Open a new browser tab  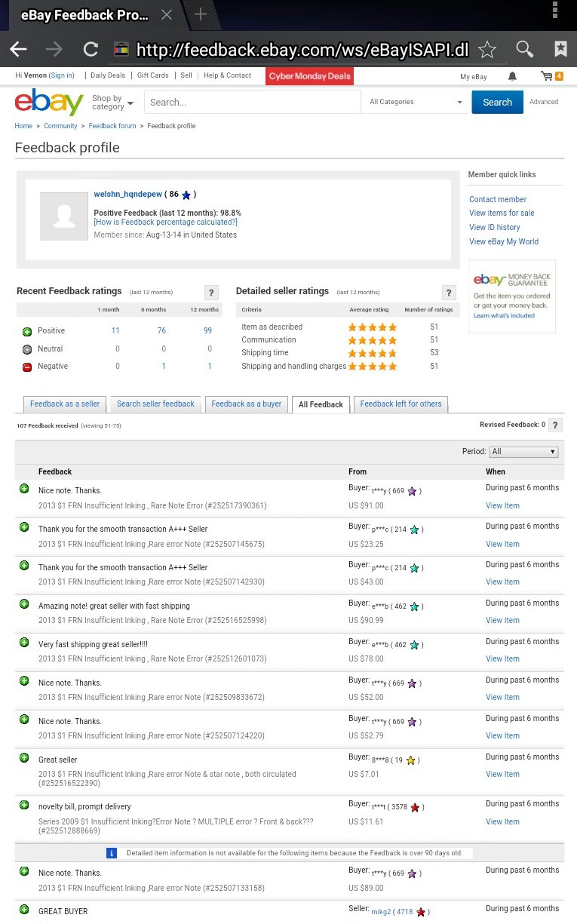(x=201, y=14)
